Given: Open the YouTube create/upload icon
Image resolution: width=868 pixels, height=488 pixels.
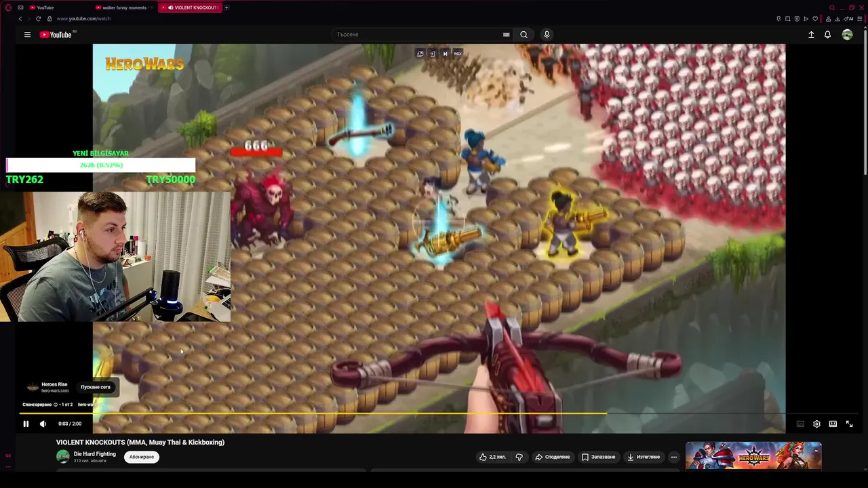Looking at the screenshot, I should pos(811,35).
